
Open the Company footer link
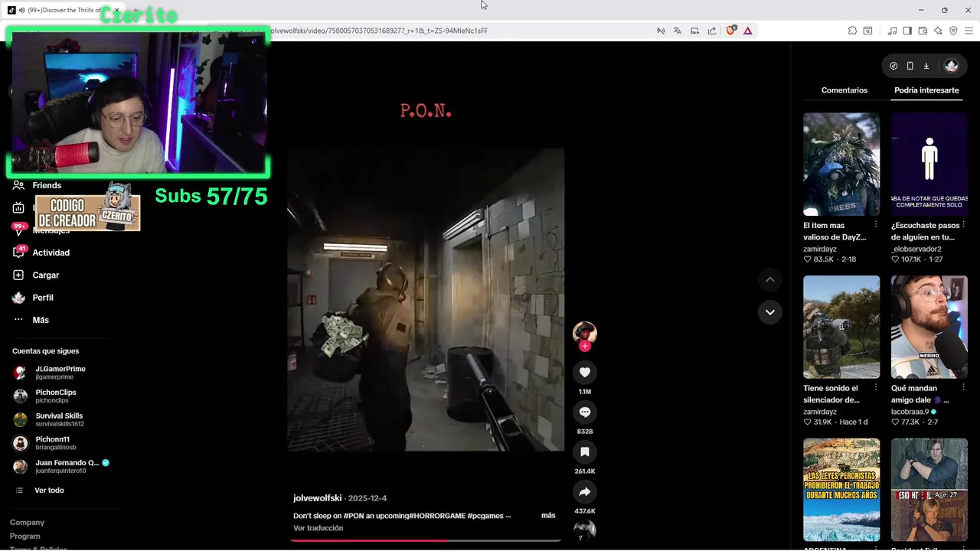(27, 523)
